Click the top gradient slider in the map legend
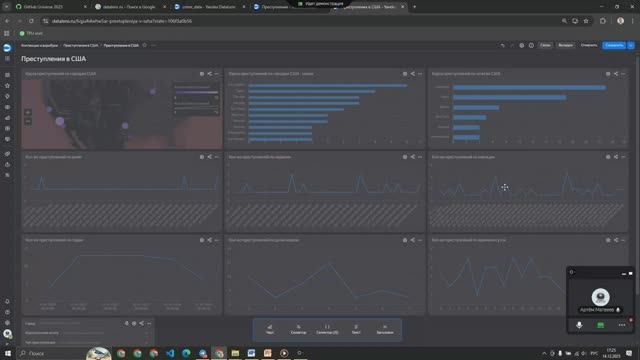Viewport: 640px width, 360px height. 196,92
